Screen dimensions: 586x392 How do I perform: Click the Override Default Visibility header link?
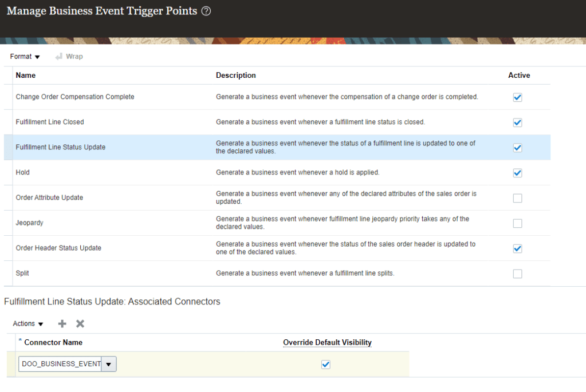pyautogui.click(x=327, y=343)
